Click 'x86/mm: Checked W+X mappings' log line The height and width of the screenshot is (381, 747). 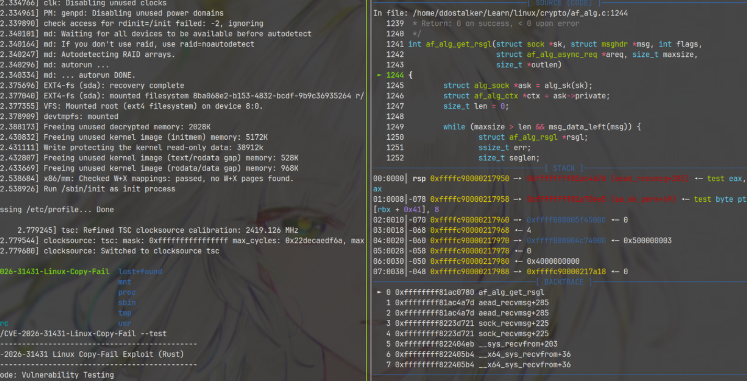click(x=147, y=179)
